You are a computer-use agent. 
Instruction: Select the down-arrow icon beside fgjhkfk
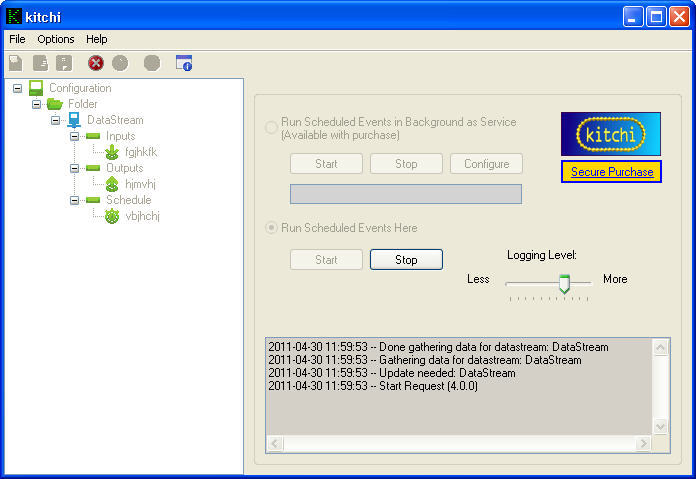(x=112, y=152)
